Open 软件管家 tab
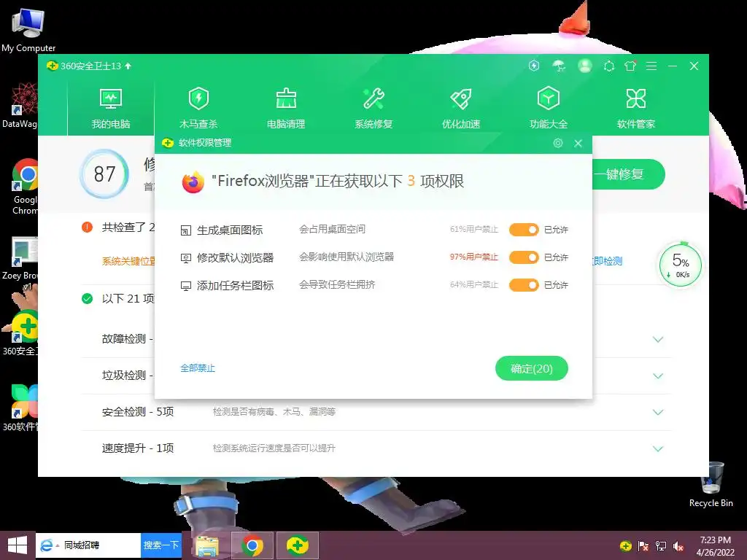Image resolution: width=747 pixels, height=560 pixels. [636, 108]
